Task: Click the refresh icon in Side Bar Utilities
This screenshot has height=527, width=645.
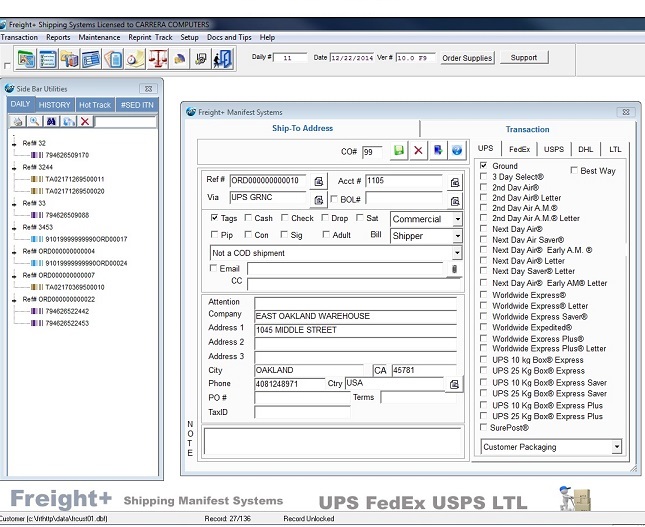Action: pyautogui.click(x=68, y=121)
